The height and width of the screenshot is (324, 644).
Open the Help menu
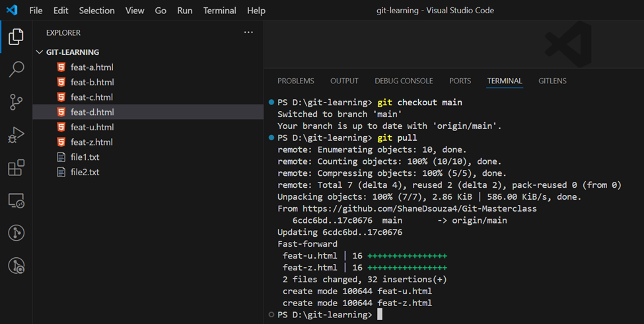(x=256, y=11)
